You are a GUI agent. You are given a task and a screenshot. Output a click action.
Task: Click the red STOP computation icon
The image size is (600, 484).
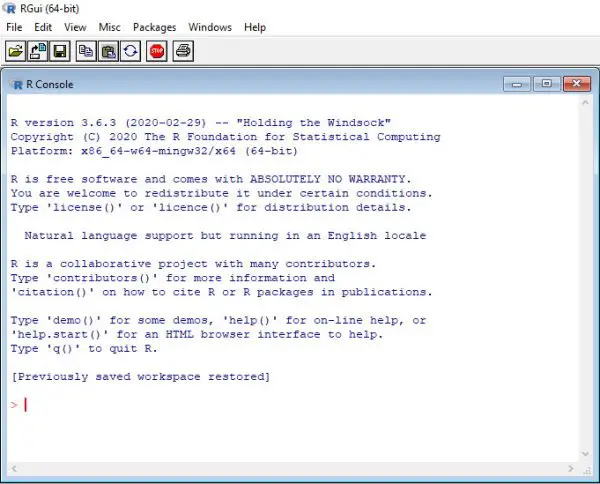tap(157, 51)
